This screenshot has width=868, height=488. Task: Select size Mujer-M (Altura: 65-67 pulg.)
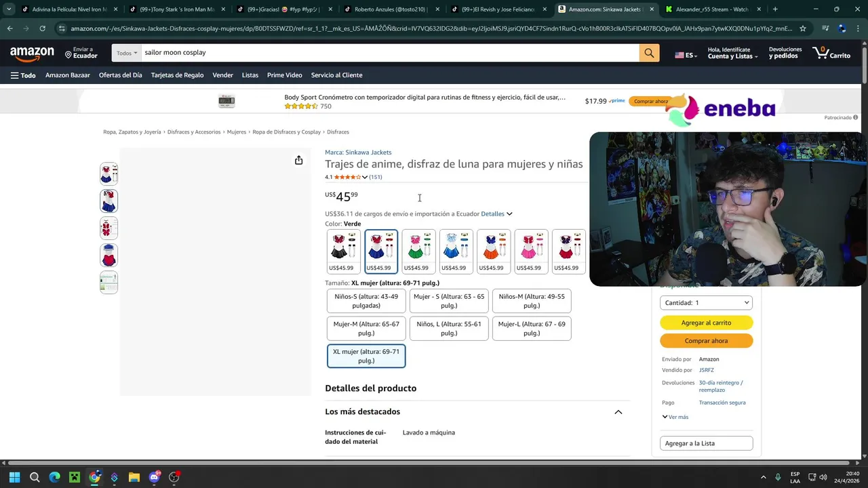(366, 329)
